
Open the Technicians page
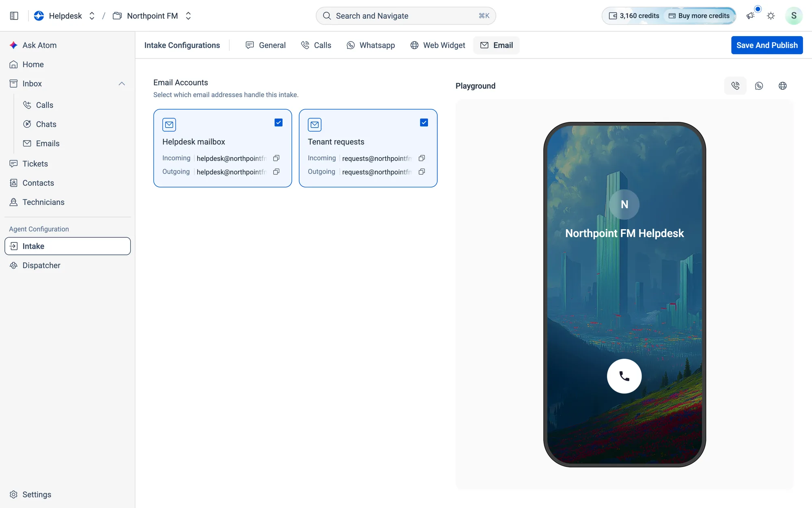click(x=67, y=202)
